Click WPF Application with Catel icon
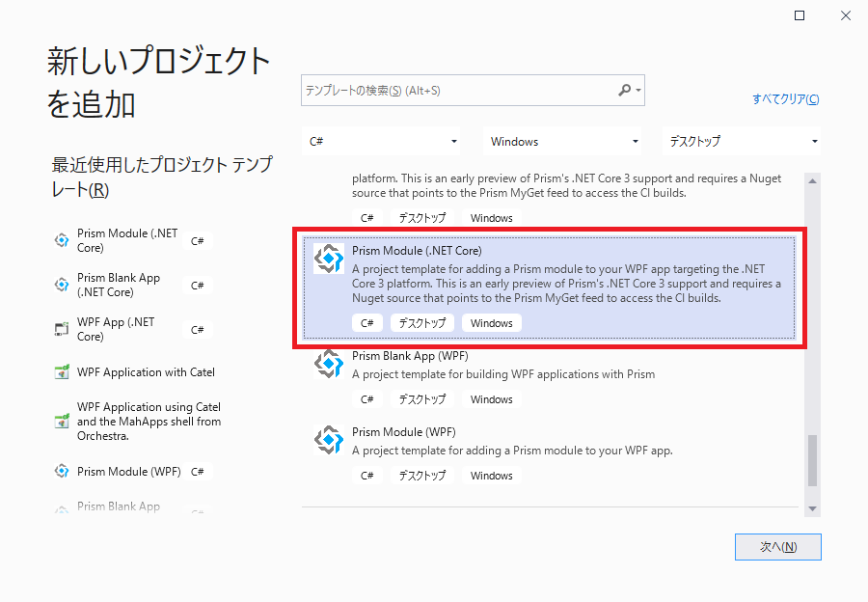The width and height of the screenshot is (868, 602). point(62,371)
